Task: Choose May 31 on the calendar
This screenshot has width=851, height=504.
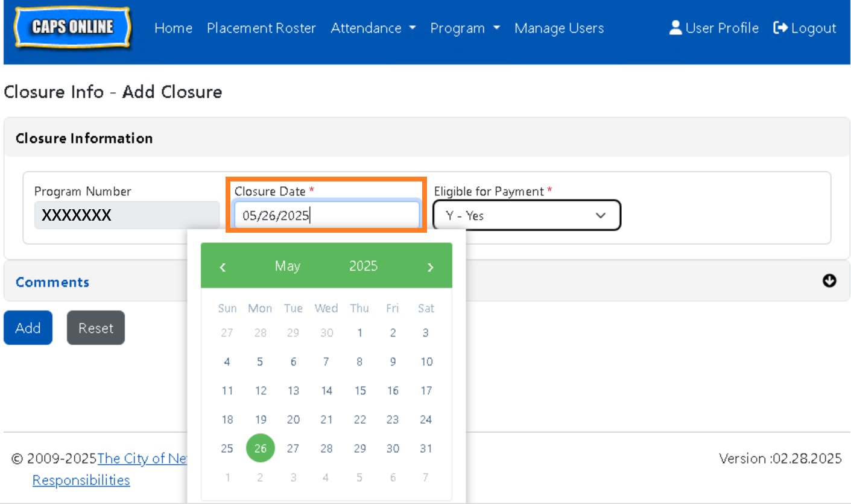Action: (x=426, y=449)
